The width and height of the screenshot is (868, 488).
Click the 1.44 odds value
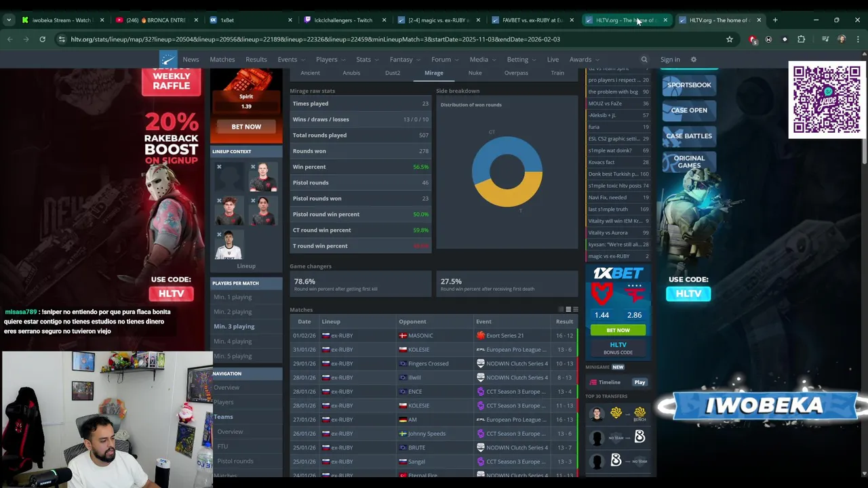[x=602, y=315]
